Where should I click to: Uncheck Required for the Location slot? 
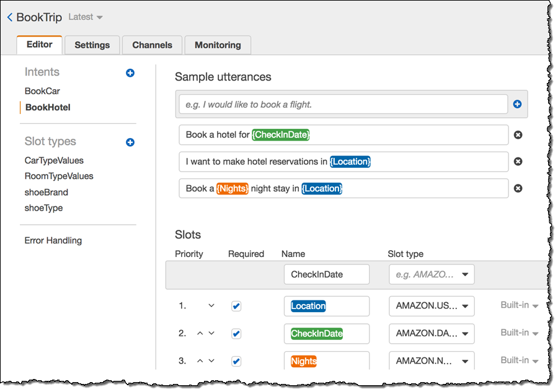pyautogui.click(x=236, y=306)
